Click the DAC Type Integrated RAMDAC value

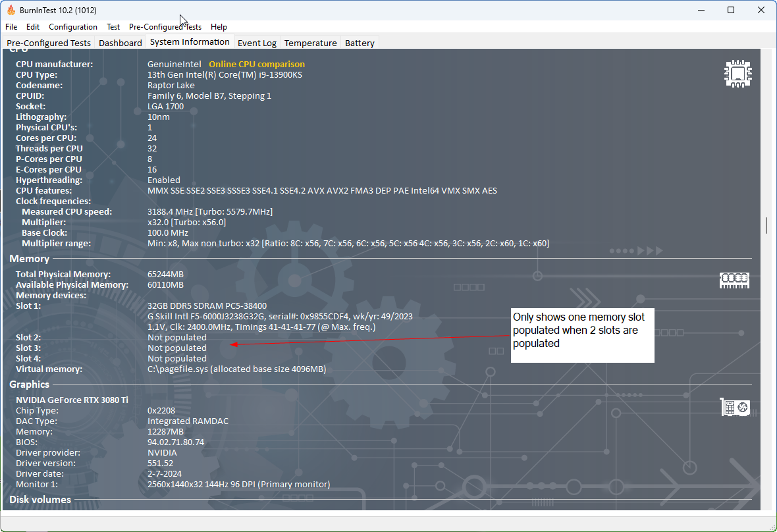(188, 421)
